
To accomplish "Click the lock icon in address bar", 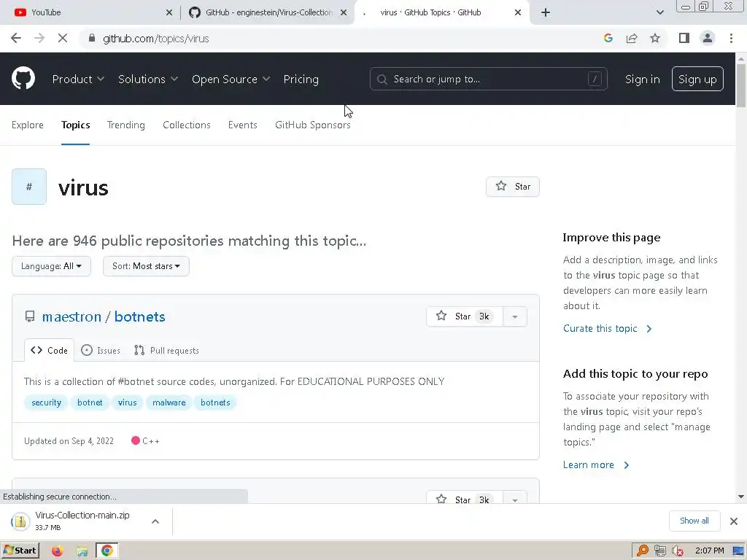I will tap(92, 39).
